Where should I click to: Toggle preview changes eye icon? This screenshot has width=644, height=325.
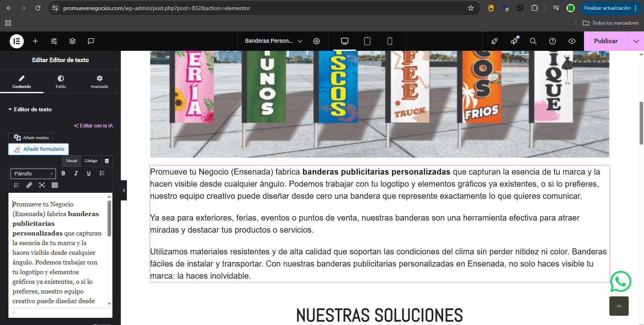point(572,41)
